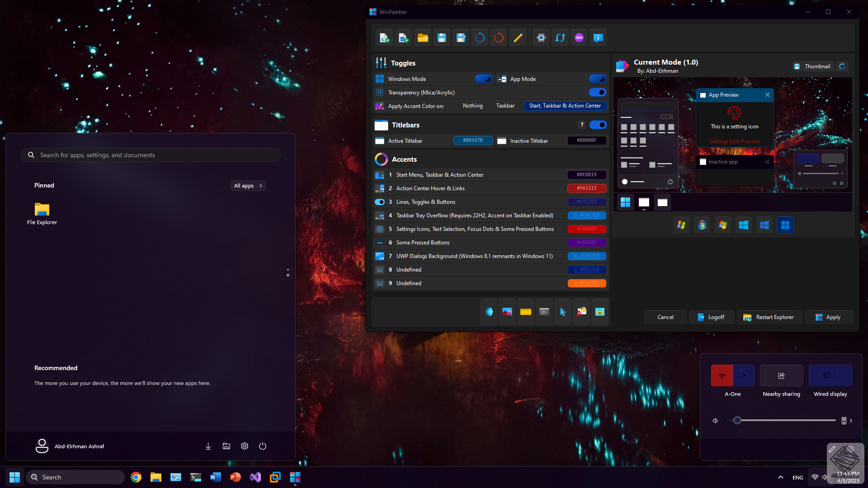Click the Restart Explorer button
Screen dimensions: 868x488
coord(769,317)
